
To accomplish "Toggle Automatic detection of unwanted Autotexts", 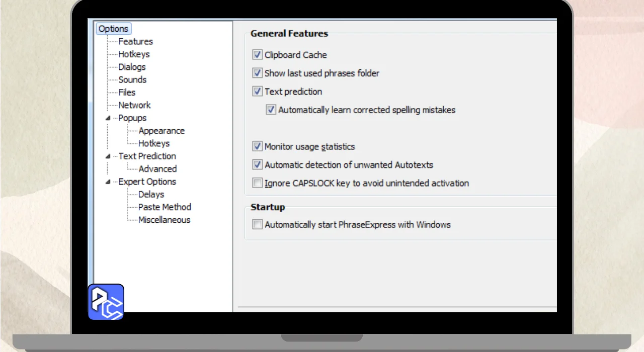I will (x=258, y=164).
